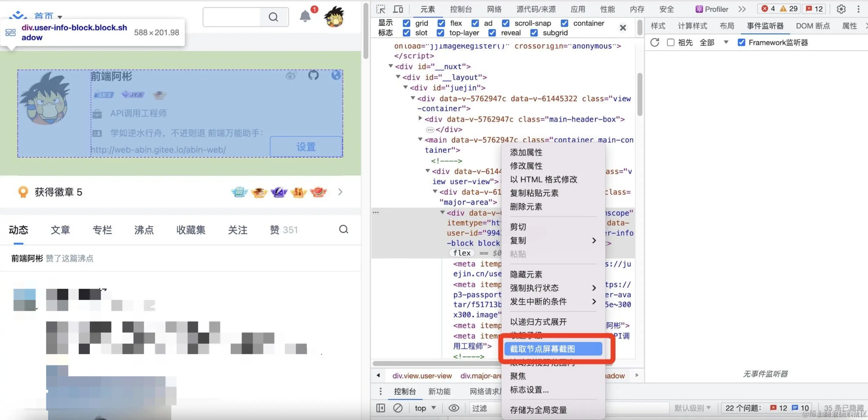Click the notification bell icon
The width and height of the screenshot is (868, 420).
coord(305,16)
